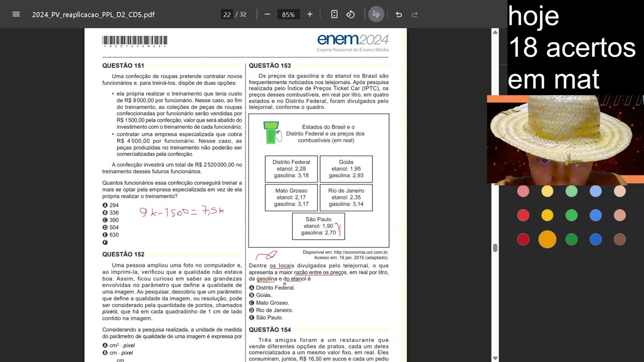Click the fit to page icon

[x=334, y=14]
